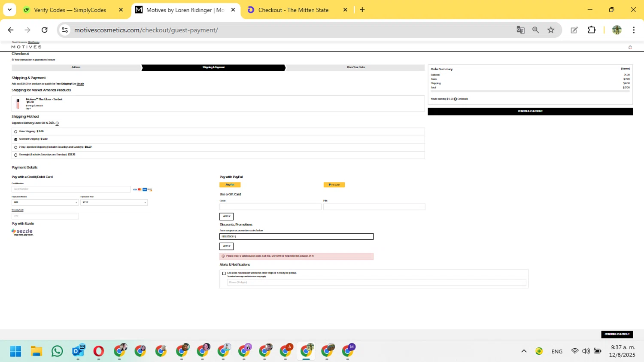The height and width of the screenshot is (362, 644).
Task: Open the tab search dropdown arrow
Action: click(x=9, y=10)
